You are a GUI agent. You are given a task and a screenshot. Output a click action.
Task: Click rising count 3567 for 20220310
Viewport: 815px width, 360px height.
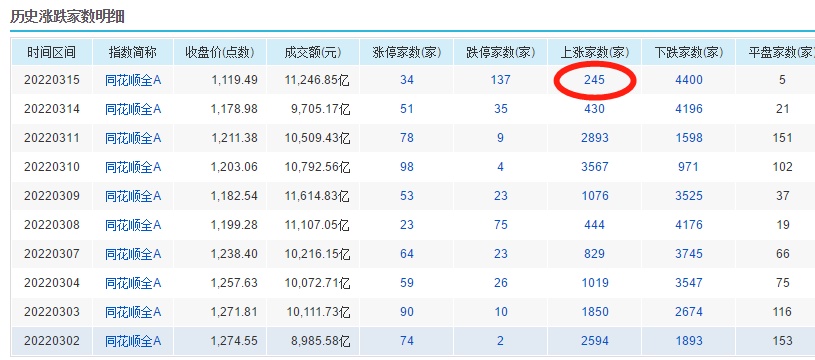[x=595, y=167]
